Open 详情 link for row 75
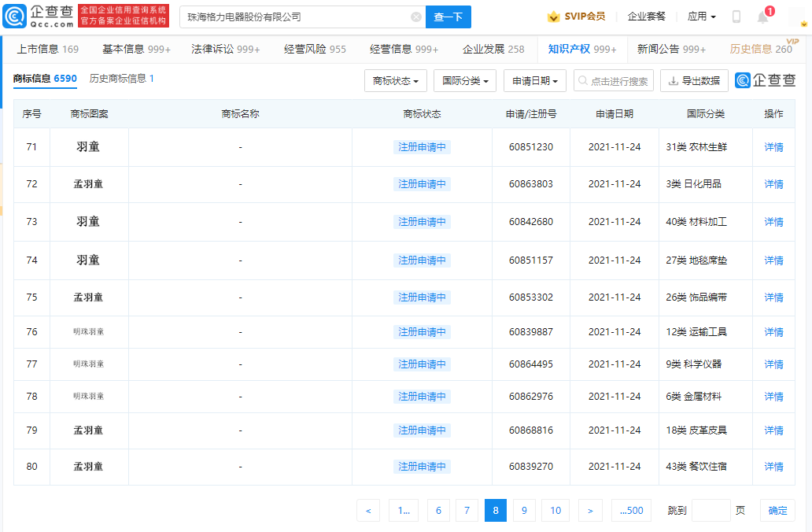This screenshot has height=532, width=812. click(x=773, y=297)
